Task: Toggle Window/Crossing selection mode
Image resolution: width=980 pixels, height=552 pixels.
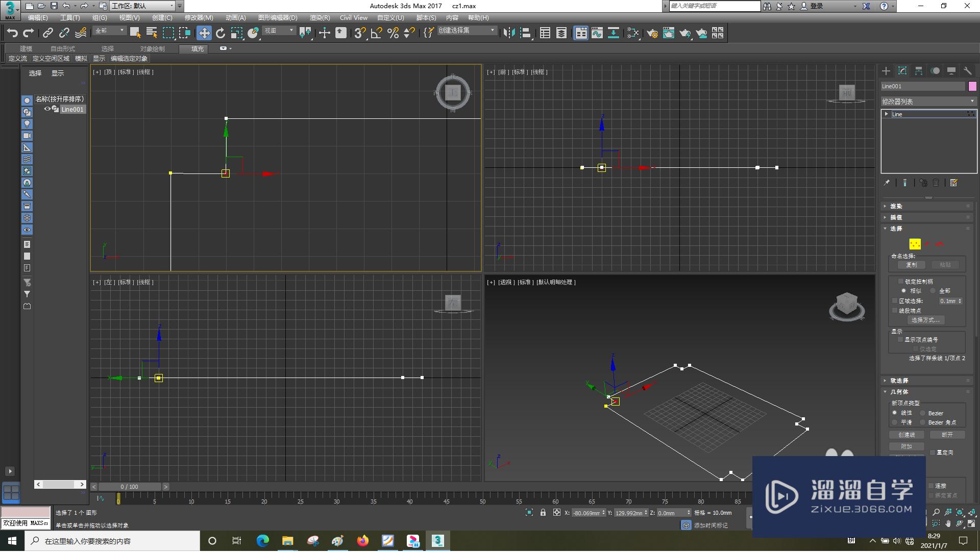Action: (184, 33)
